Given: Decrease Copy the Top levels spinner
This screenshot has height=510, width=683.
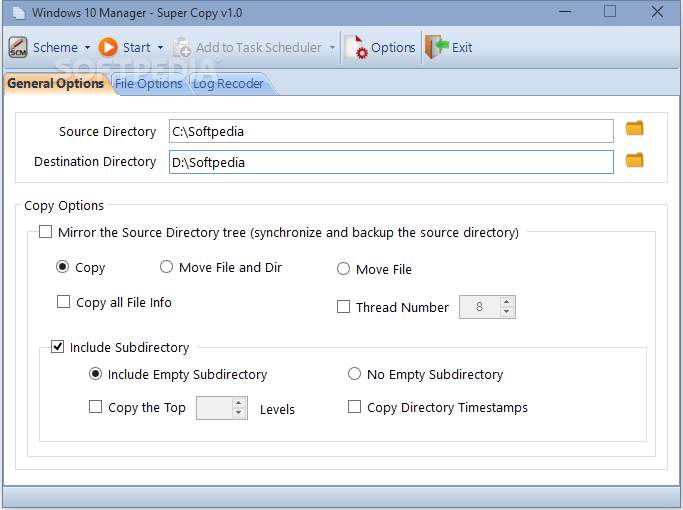Looking at the screenshot, I should [x=238, y=413].
